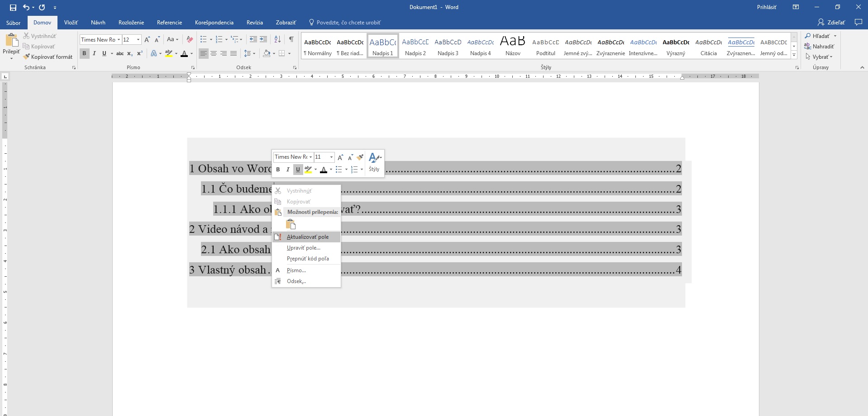
Task: Click the superscript icon in the ribbon
Action: click(x=140, y=53)
